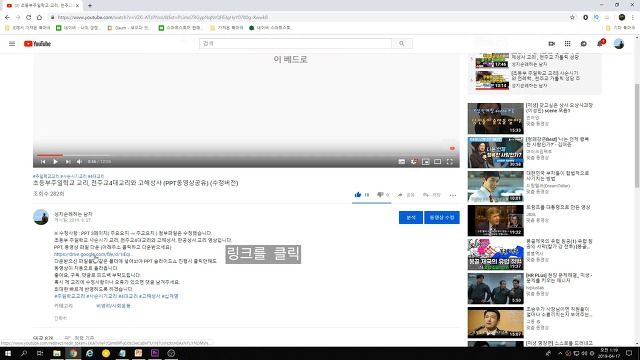Open a new browser tab

coord(90,5)
